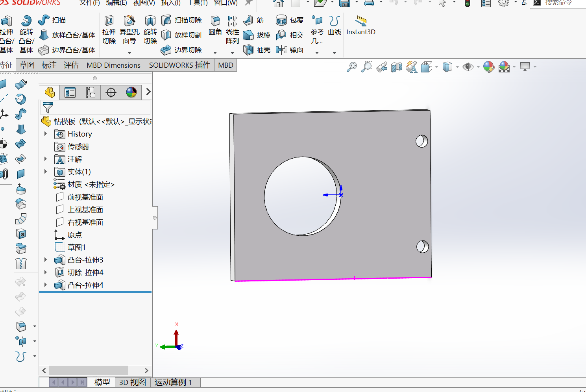586x392 pixels.
Task: Click the 放样凸台/基体 loft tool
Action: (x=67, y=35)
